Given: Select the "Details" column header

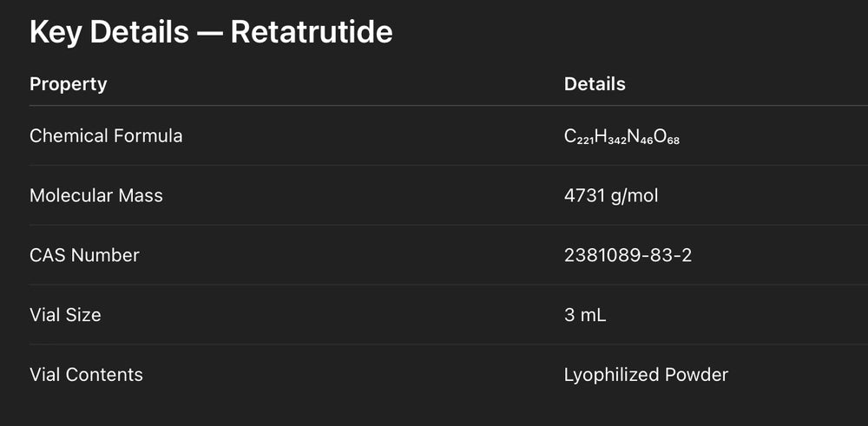Looking at the screenshot, I should click(595, 84).
